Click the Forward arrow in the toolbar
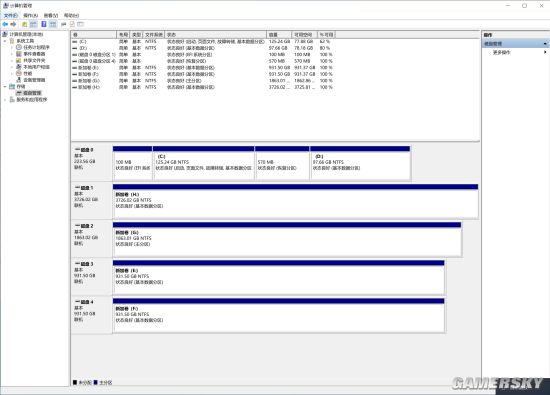Viewport: 550px width, 395px height. coord(13,24)
